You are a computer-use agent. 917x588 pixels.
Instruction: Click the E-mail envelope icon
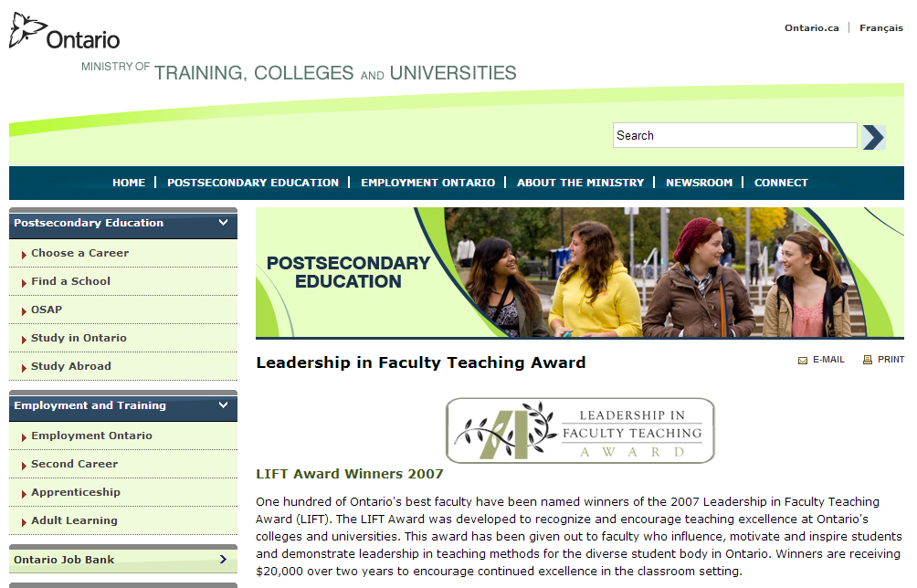pos(803,361)
